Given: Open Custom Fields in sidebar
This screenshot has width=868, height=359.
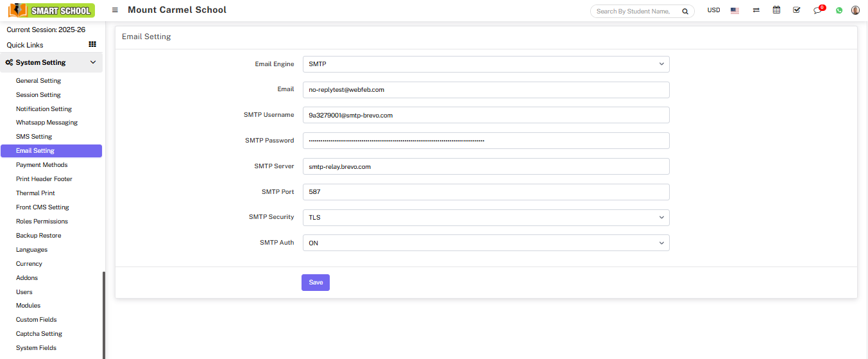Looking at the screenshot, I should click(x=36, y=320).
